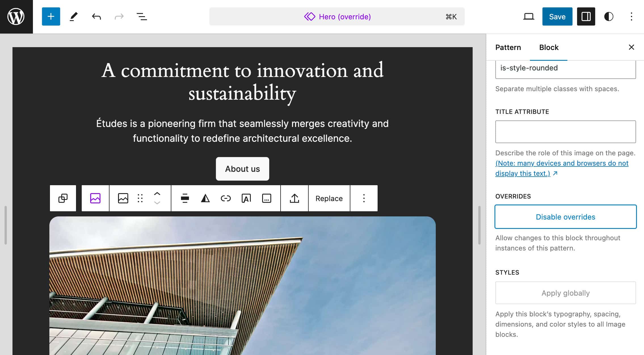This screenshot has width=644, height=355.
Task: Select the warning/alert triangle icon
Action: click(205, 198)
